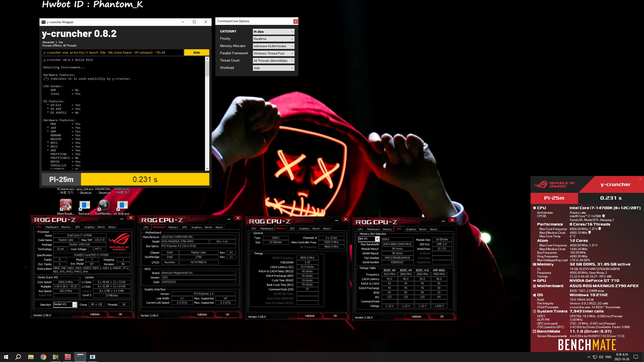Open the Priority dropdown set to Realtime
The height and width of the screenshot is (362, 644).
273,39
